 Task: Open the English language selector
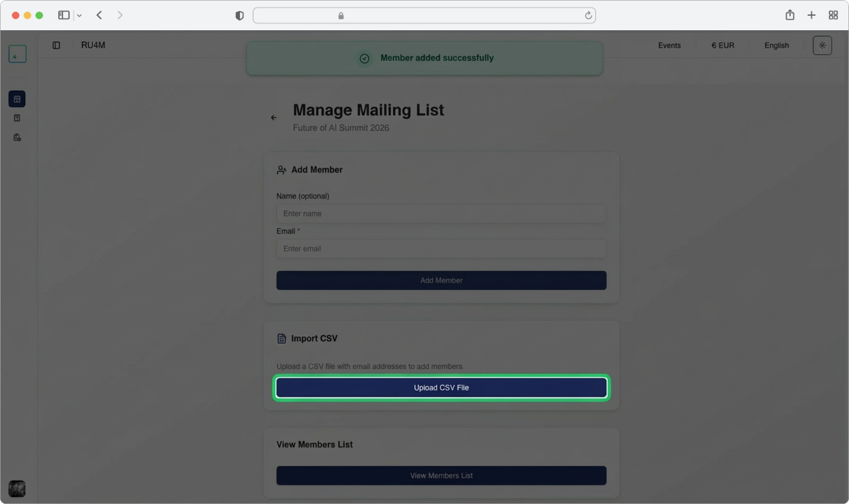[x=776, y=46]
